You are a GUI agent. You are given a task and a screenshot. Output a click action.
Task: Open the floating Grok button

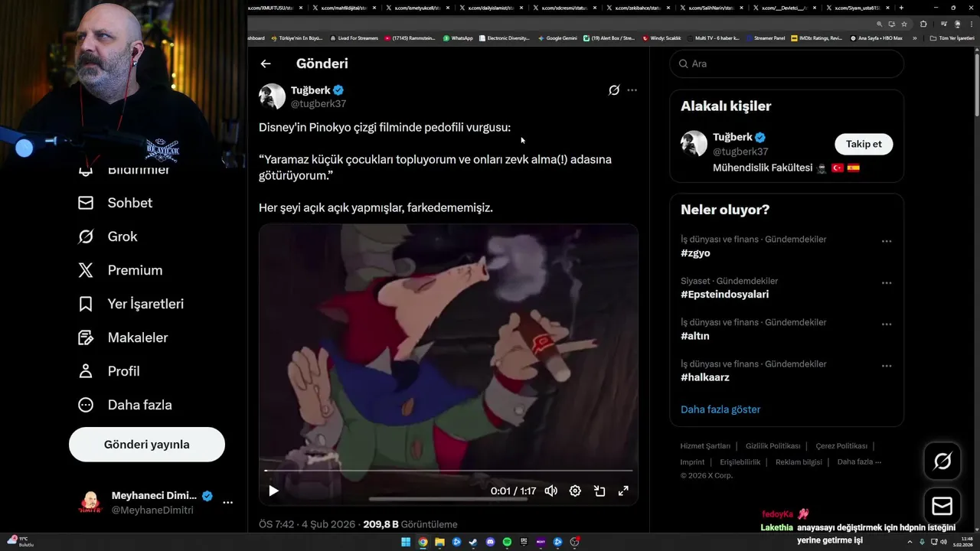942,461
